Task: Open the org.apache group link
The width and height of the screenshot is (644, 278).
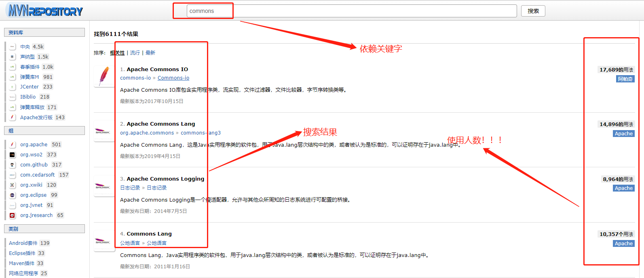Action: tap(34, 145)
